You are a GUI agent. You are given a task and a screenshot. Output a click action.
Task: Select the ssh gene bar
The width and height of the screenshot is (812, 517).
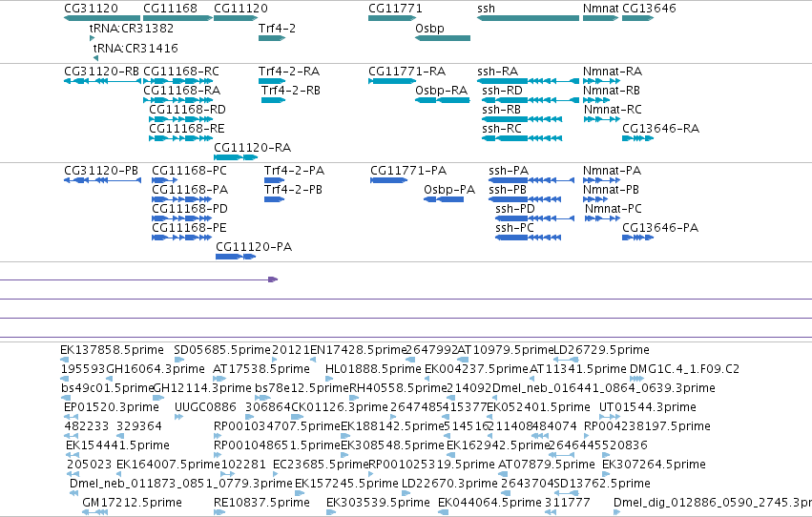pyautogui.click(x=528, y=18)
